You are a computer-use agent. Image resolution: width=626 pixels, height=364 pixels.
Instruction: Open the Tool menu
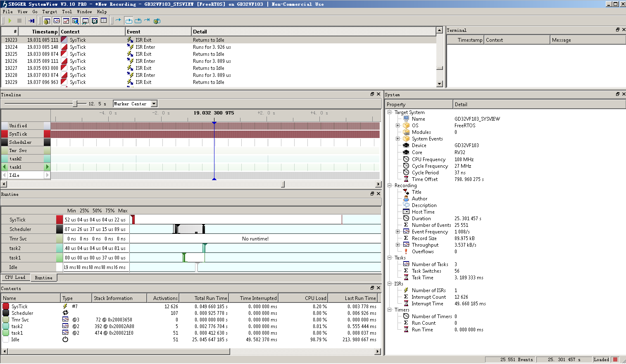tap(67, 12)
